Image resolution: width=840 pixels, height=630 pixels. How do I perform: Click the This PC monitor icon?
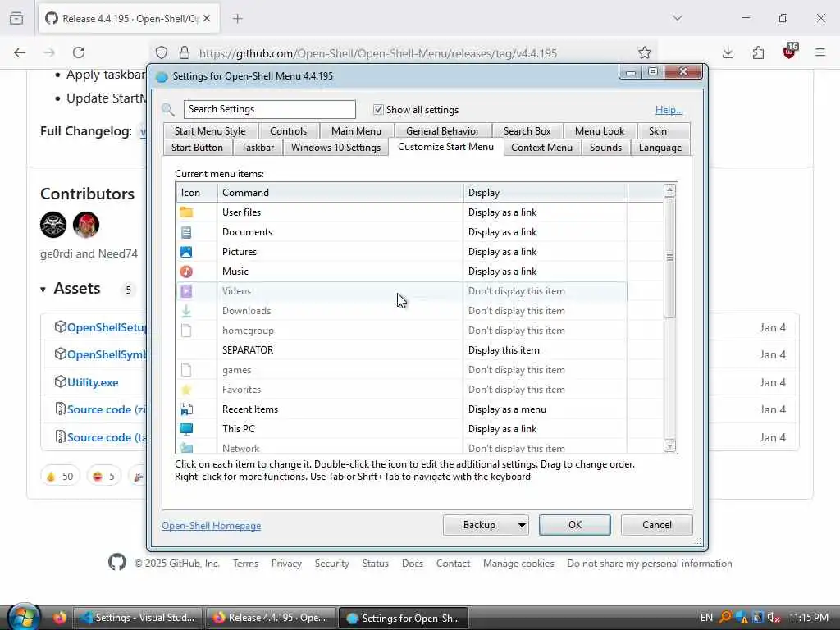click(x=186, y=429)
